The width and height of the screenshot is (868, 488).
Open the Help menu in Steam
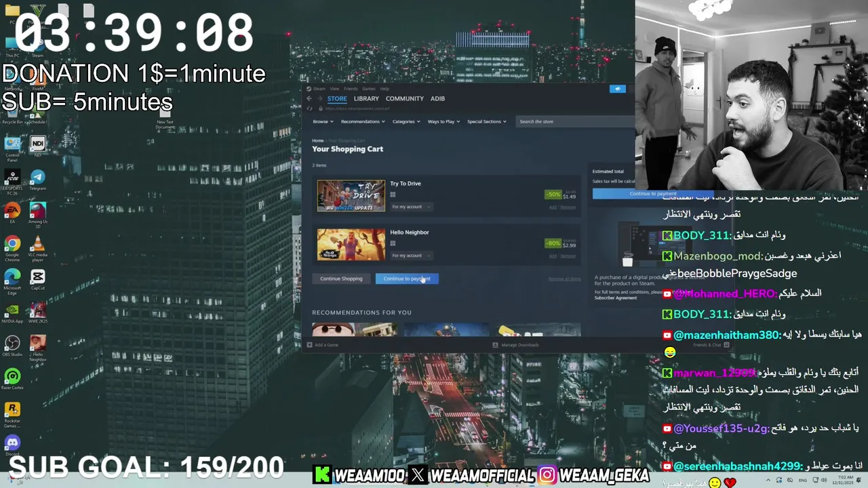[x=384, y=89]
